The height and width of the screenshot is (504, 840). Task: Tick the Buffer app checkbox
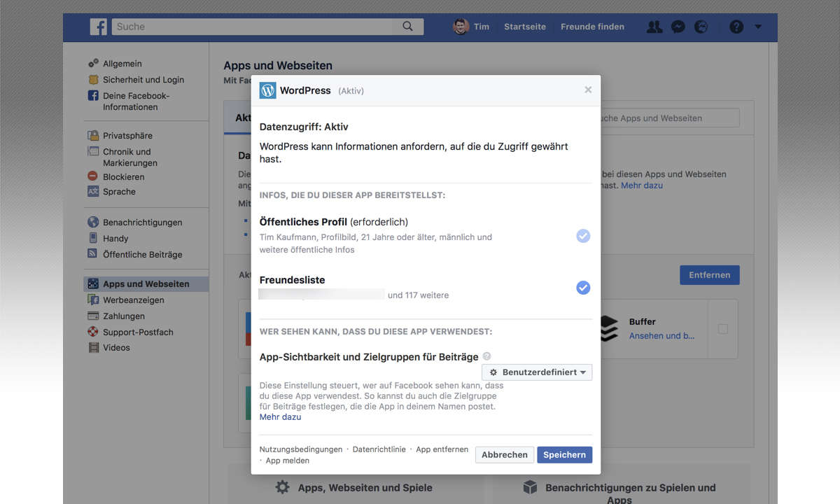tap(723, 329)
